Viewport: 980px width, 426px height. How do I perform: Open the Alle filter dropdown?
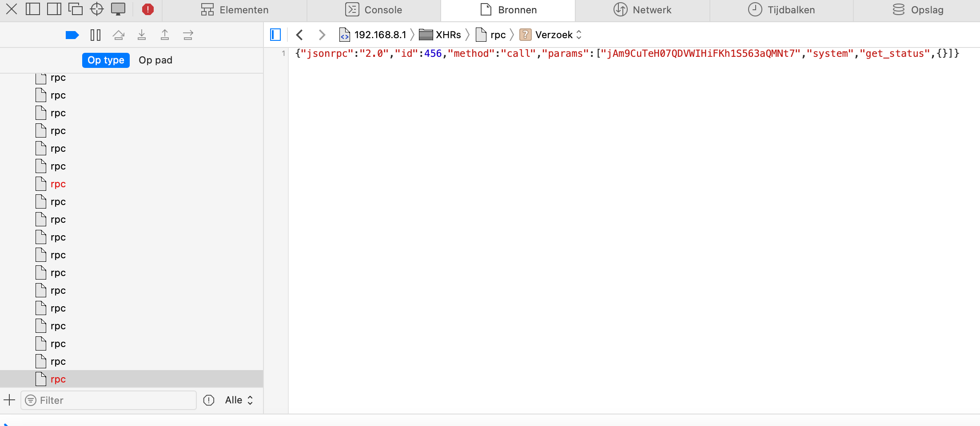point(239,400)
